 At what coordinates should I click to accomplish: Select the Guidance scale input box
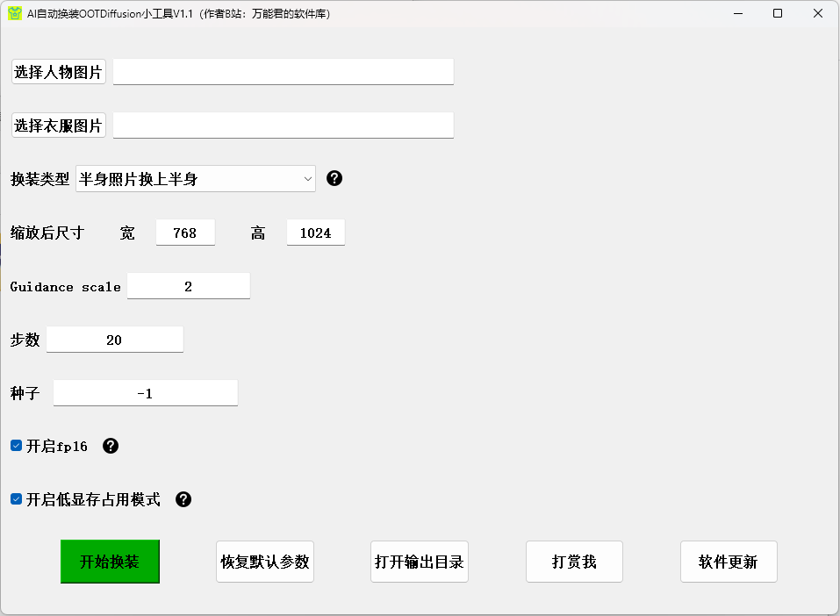(x=189, y=286)
